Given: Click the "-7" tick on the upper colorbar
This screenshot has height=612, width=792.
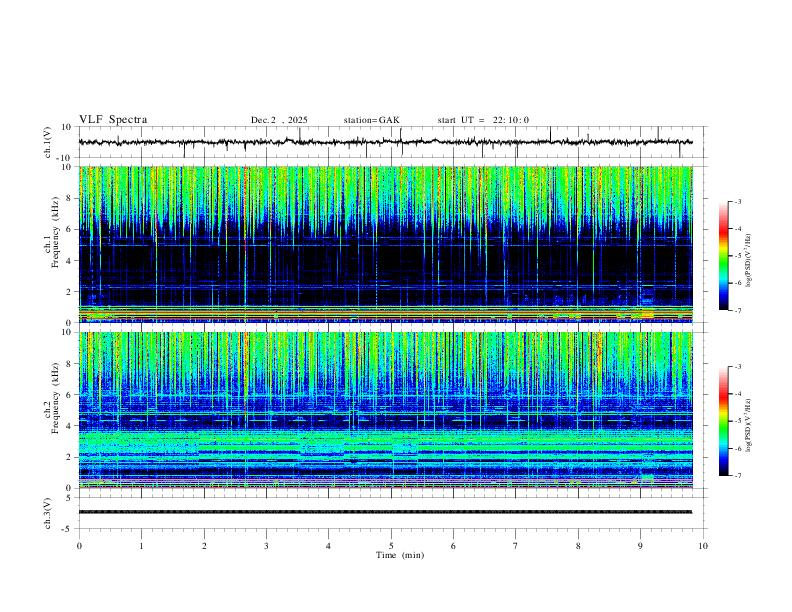Looking at the screenshot, I should click(737, 310).
